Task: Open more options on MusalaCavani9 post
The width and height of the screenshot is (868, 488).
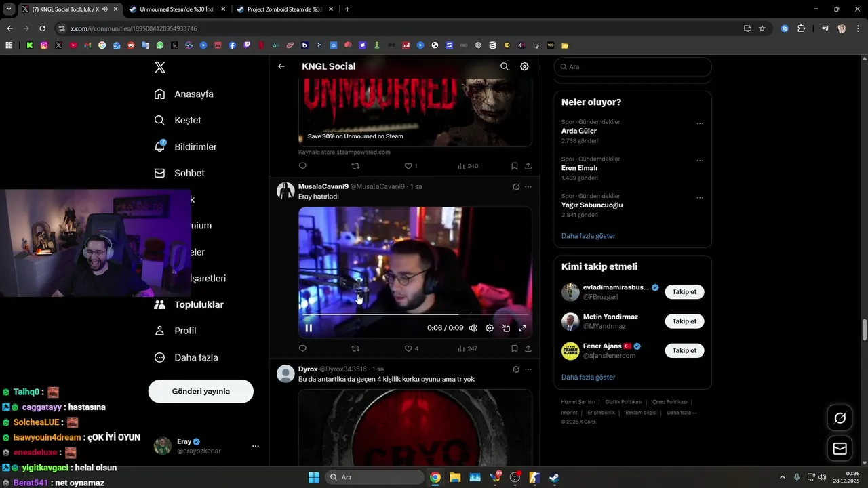Action: [528, 187]
